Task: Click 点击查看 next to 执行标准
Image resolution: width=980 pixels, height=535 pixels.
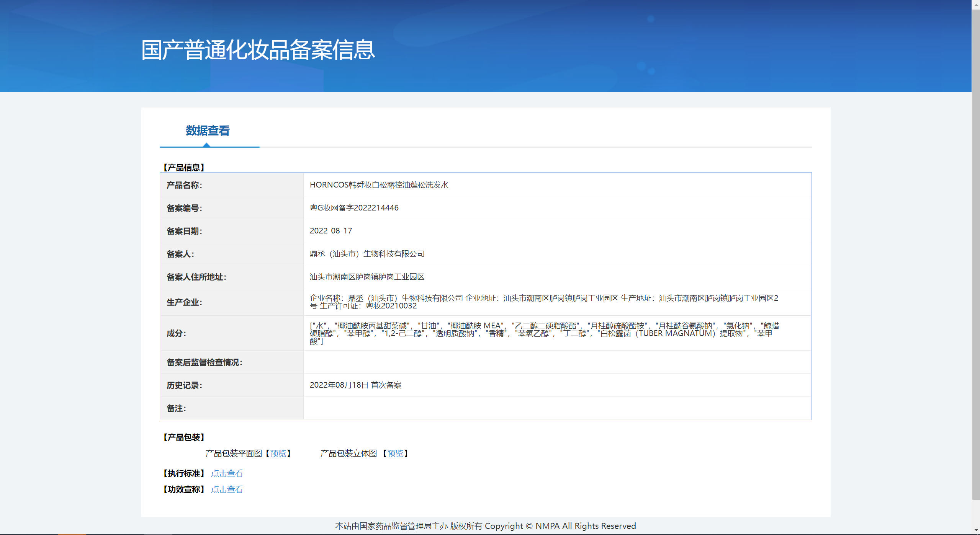Action: click(227, 473)
